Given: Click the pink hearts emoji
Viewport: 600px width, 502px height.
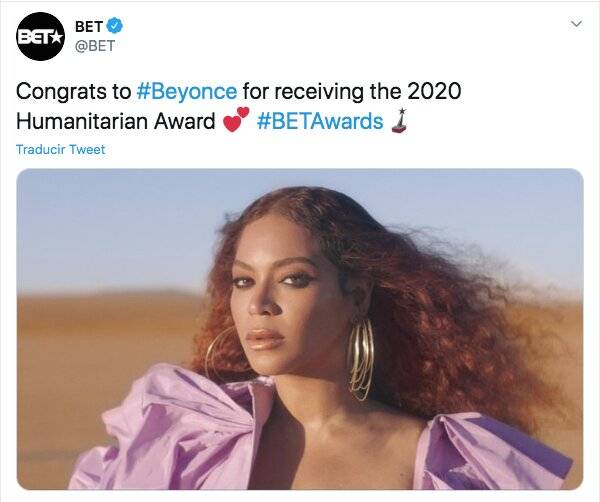Looking at the screenshot, I should [x=235, y=120].
